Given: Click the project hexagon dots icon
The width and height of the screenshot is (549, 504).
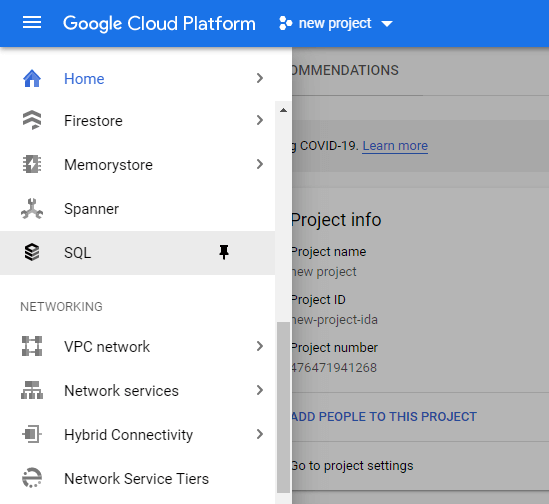Looking at the screenshot, I should [x=285, y=23].
